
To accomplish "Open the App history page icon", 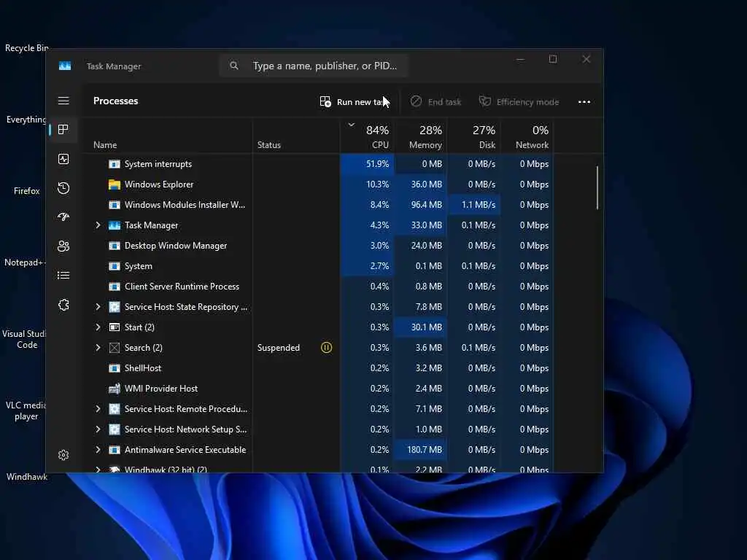I will pos(63,188).
